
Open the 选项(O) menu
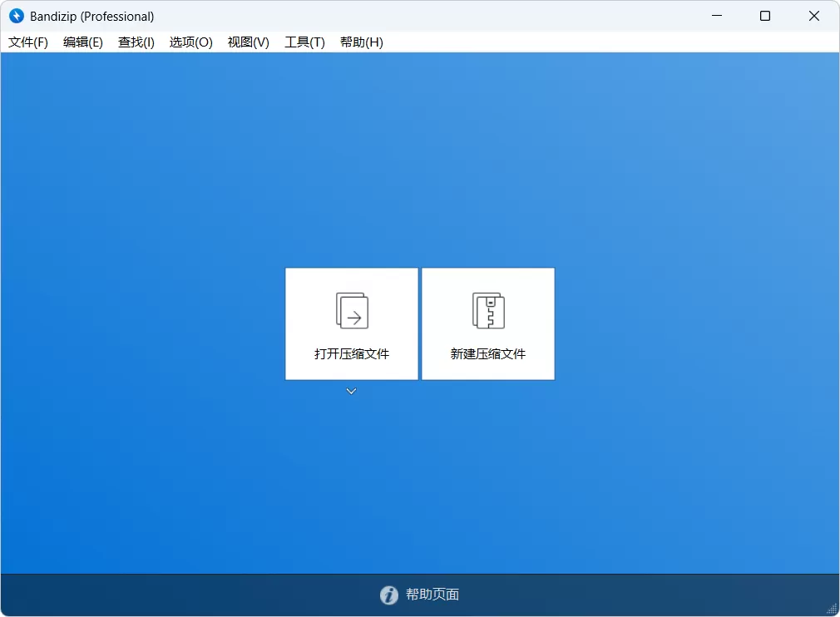pyautogui.click(x=190, y=42)
